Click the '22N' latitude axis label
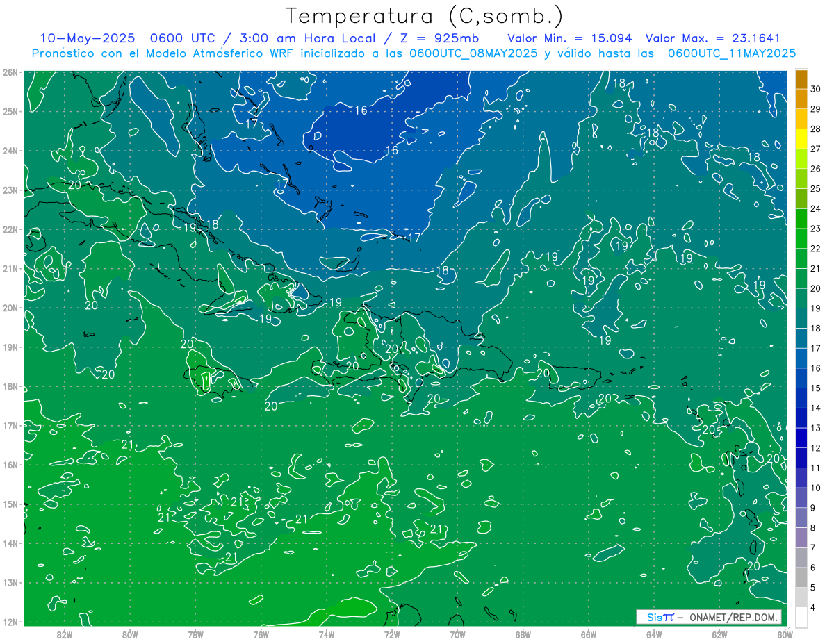This screenshot has height=644, width=834. click(x=10, y=229)
